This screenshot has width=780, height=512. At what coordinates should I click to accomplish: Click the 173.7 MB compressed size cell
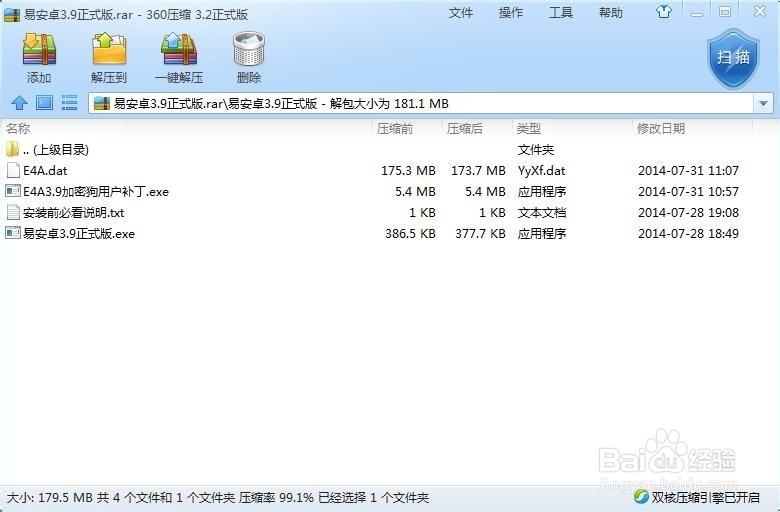click(x=478, y=171)
